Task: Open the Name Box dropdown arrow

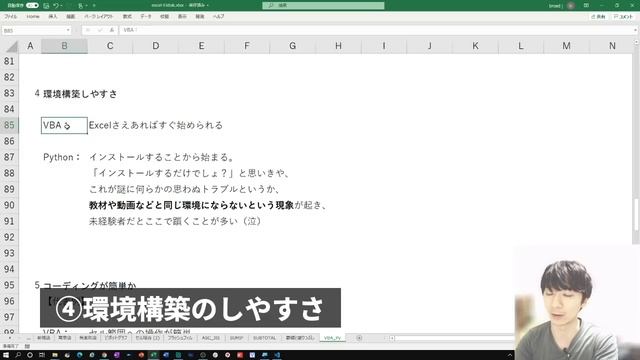Action: [68, 30]
